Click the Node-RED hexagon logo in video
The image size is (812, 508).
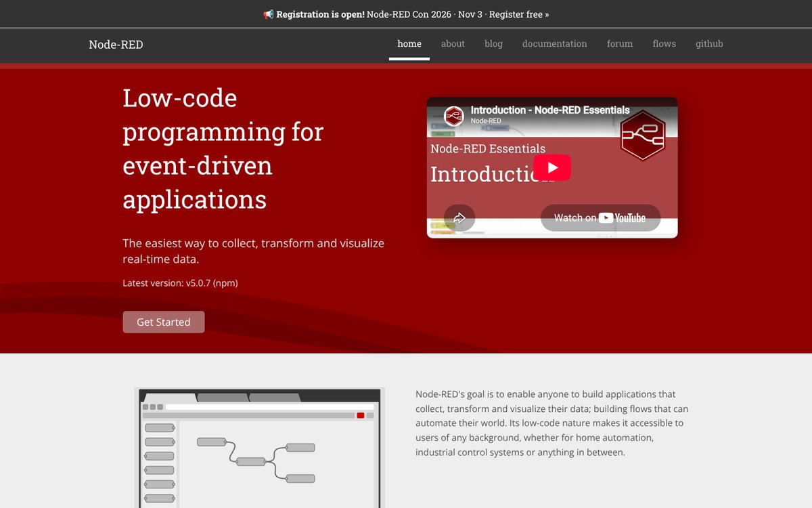643,135
